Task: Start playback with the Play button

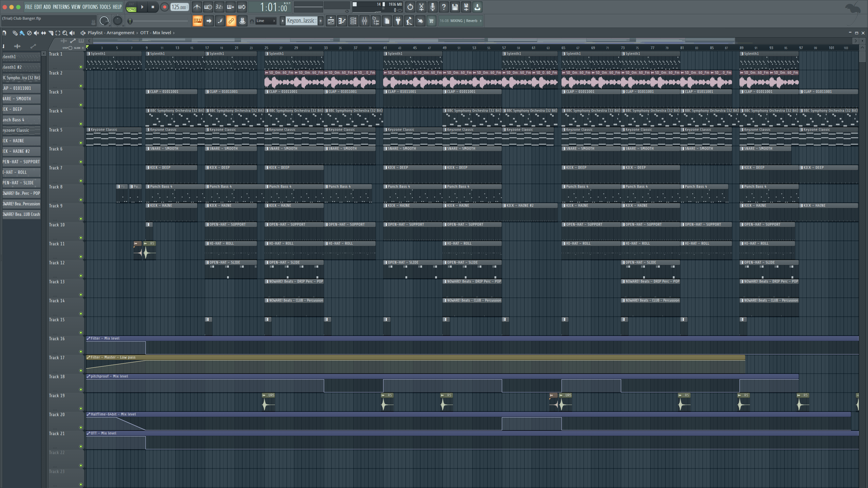Action: pyautogui.click(x=142, y=7)
